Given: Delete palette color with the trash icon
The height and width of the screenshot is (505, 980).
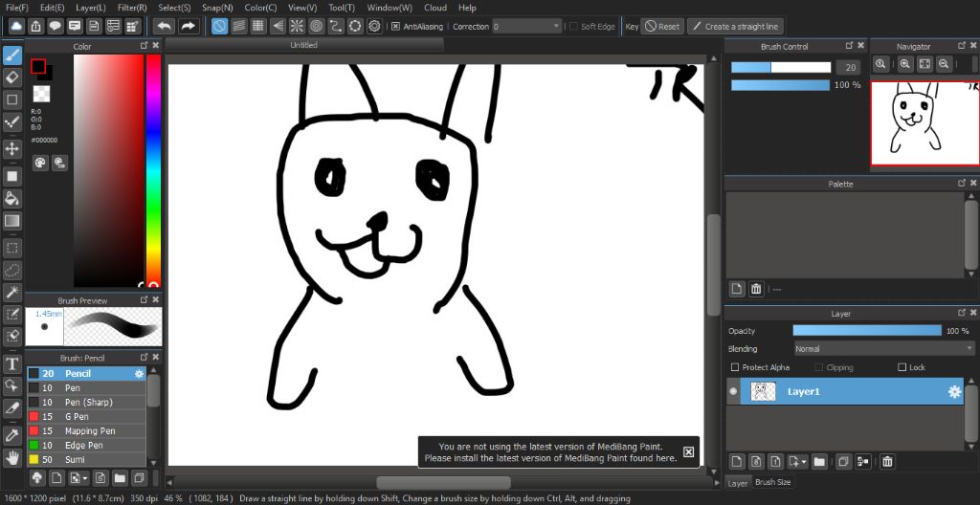Looking at the screenshot, I should [x=756, y=289].
